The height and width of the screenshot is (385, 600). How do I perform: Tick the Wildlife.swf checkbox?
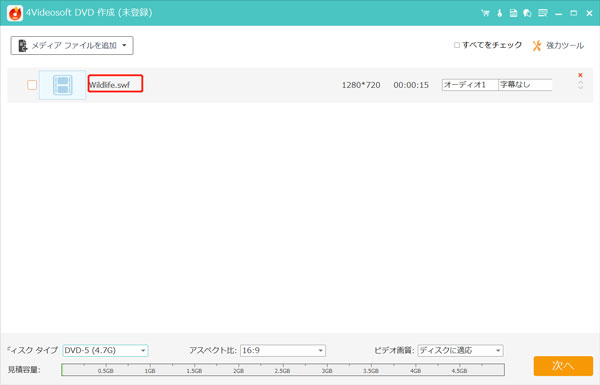(x=32, y=85)
